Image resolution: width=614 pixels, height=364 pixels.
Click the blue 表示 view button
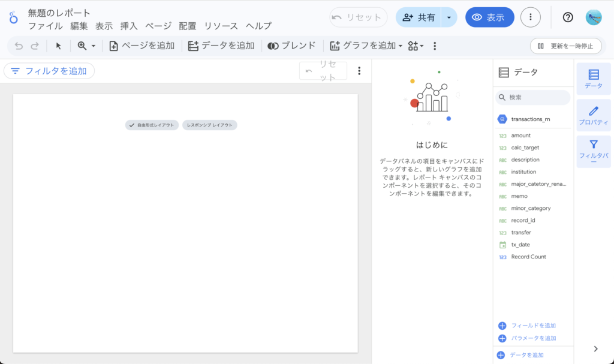[489, 17]
